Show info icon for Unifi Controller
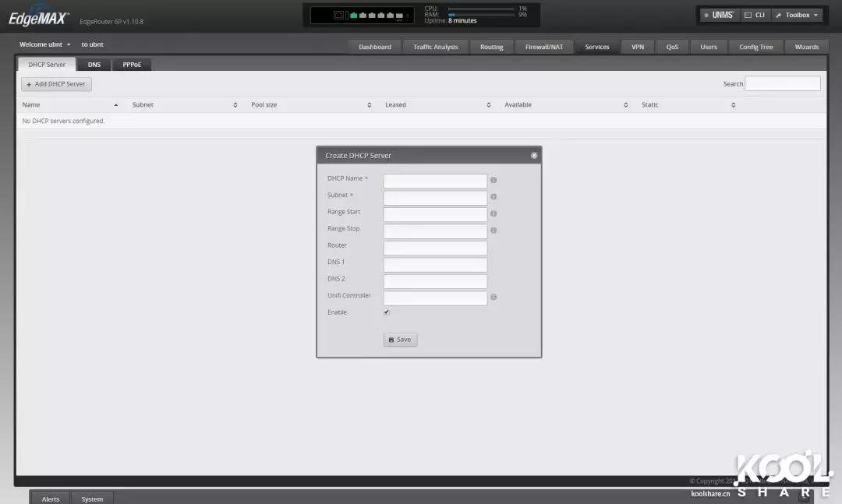The height and width of the screenshot is (504, 842). pyautogui.click(x=494, y=297)
